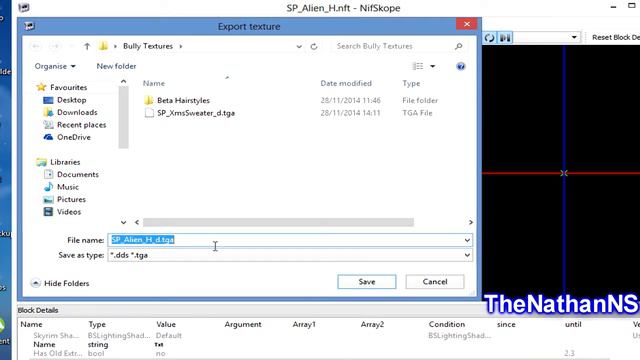Click the horizontal scrollbar in file list

click(278, 222)
